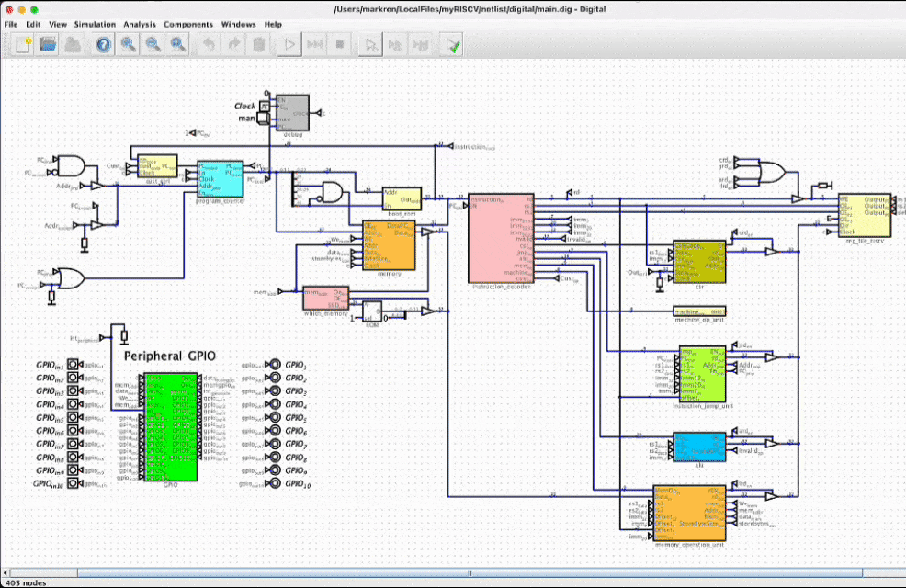Click the Open file folder icon
Screen dimensions: 906x588
pos(48,43)
